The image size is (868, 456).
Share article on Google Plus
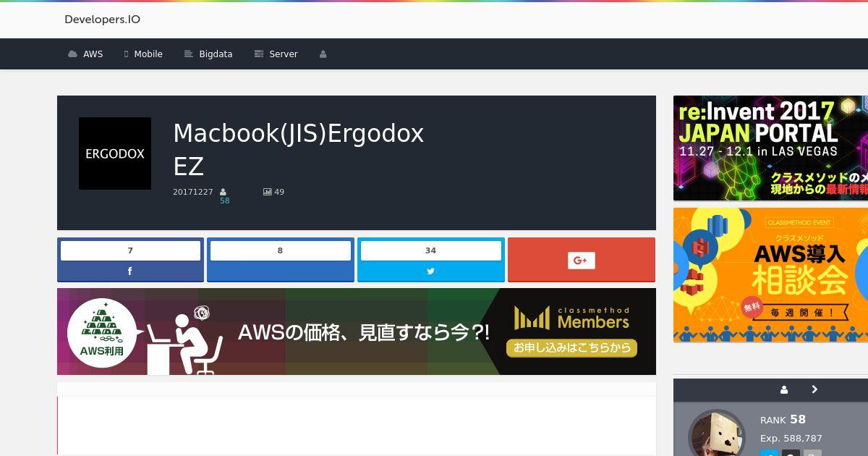tap(582, 260)
